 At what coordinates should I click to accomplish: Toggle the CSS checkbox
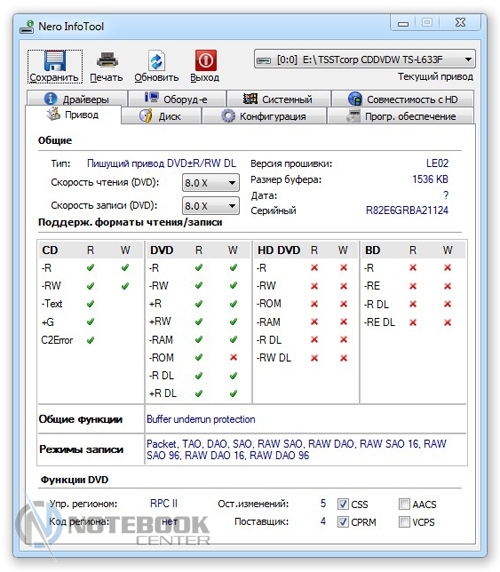342,504
